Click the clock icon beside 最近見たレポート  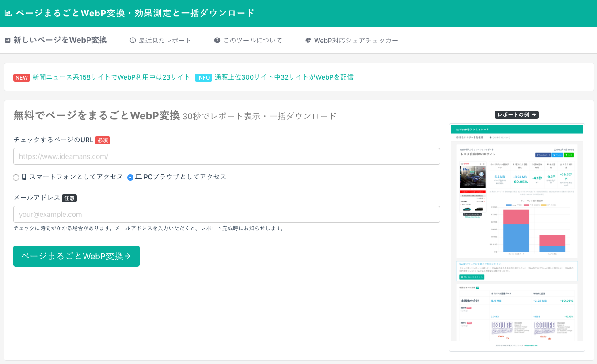point(133,40)
